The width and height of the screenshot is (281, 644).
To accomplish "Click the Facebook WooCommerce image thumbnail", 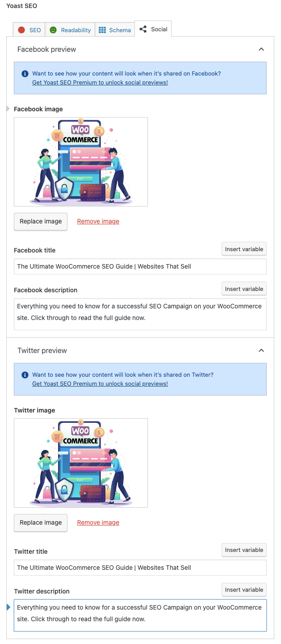I will 81,161.
